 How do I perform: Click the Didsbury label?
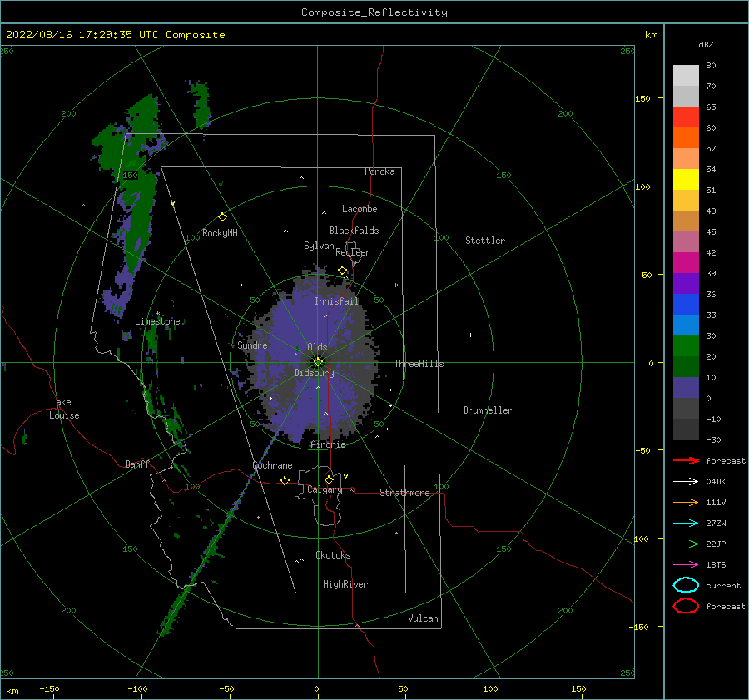315,373
